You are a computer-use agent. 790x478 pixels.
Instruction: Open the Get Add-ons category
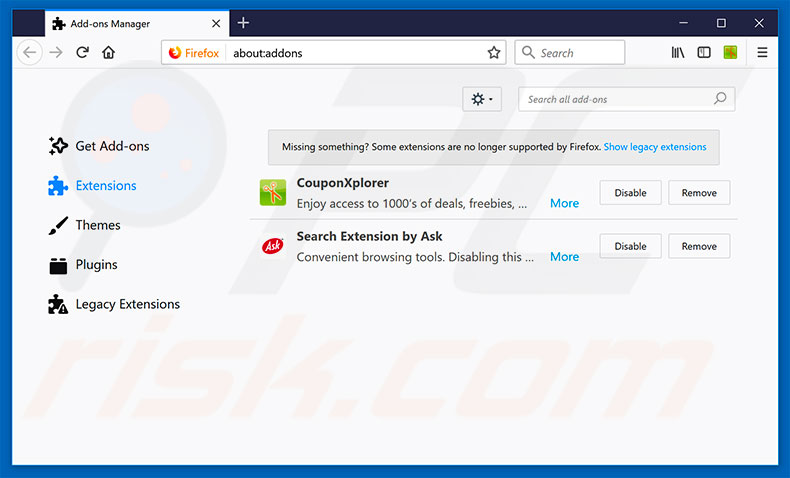112,146
